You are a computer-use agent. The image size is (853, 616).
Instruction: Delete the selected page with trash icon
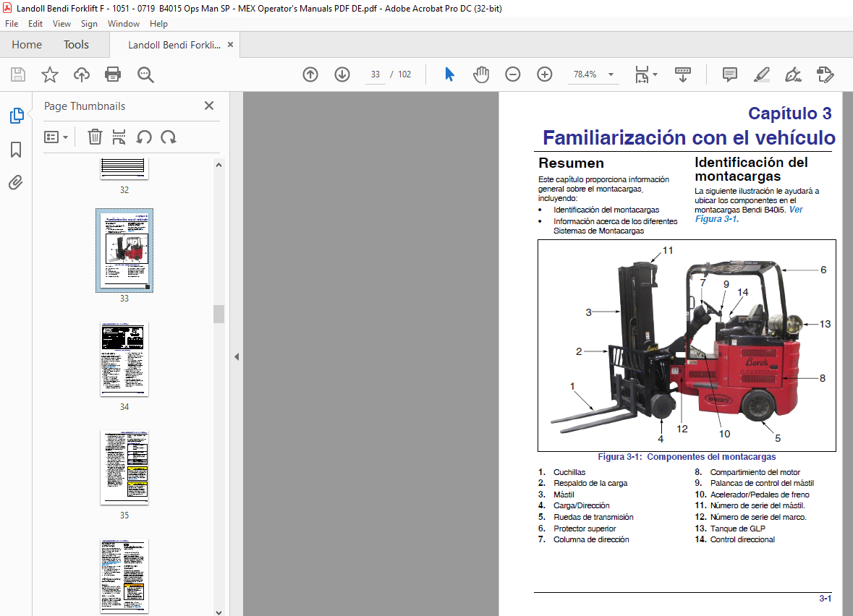pyautogui.click(x=95, y=137)
